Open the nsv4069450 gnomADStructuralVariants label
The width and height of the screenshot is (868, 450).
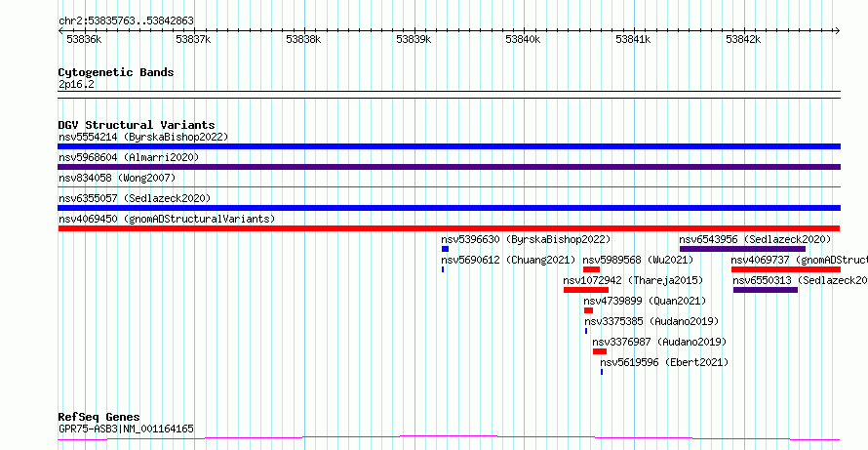point(167,219)
